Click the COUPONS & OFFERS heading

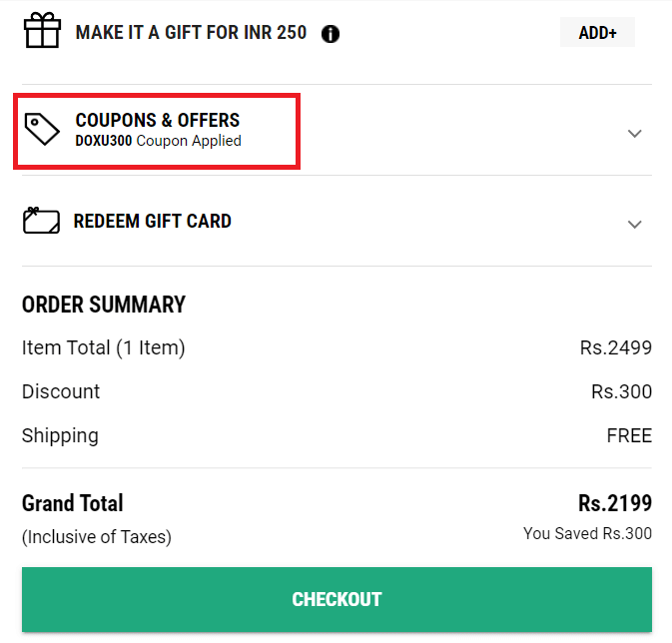158,120
